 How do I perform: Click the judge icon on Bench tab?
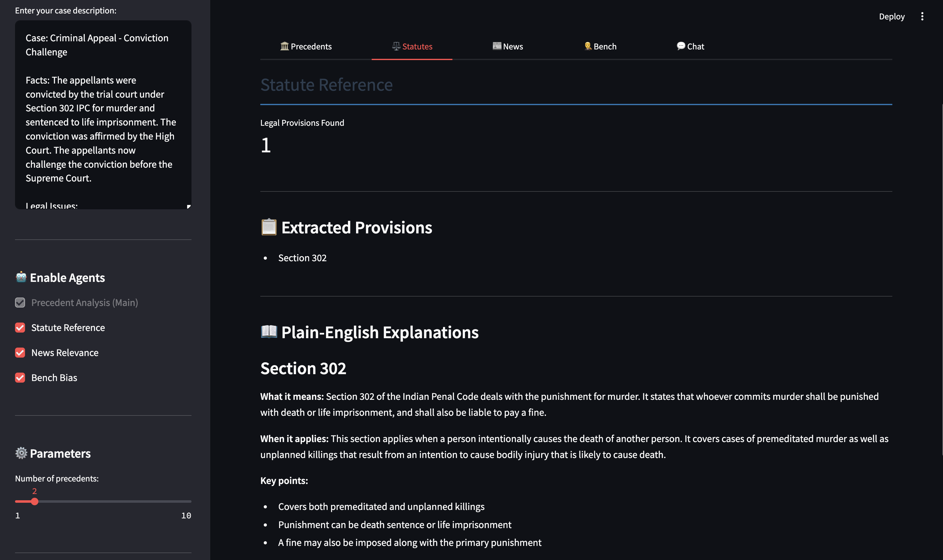coord(588,46)
